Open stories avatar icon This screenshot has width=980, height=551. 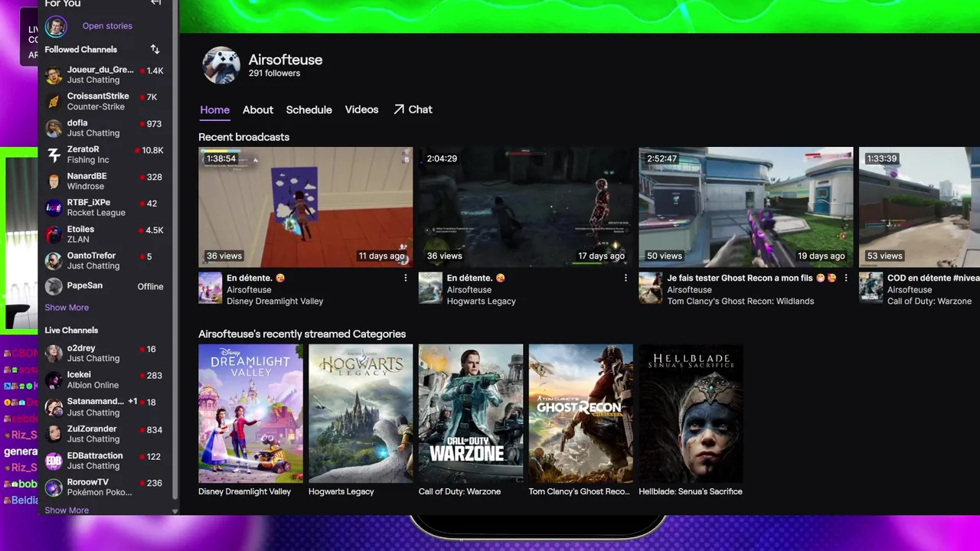coord(56,27)
